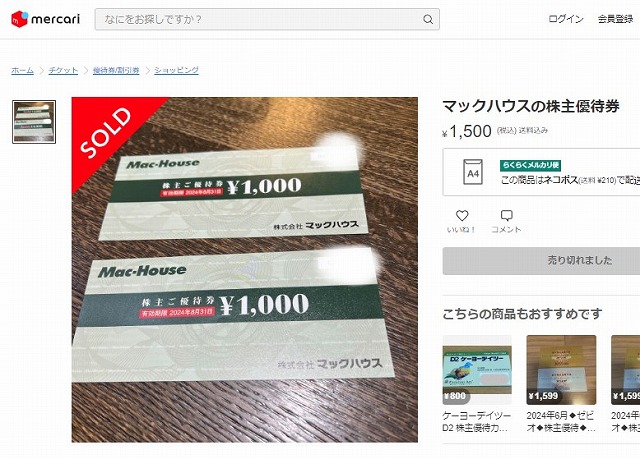
Task: Go to 優待券/割引券 breadcrumb
Action: [x=116, y=70]
